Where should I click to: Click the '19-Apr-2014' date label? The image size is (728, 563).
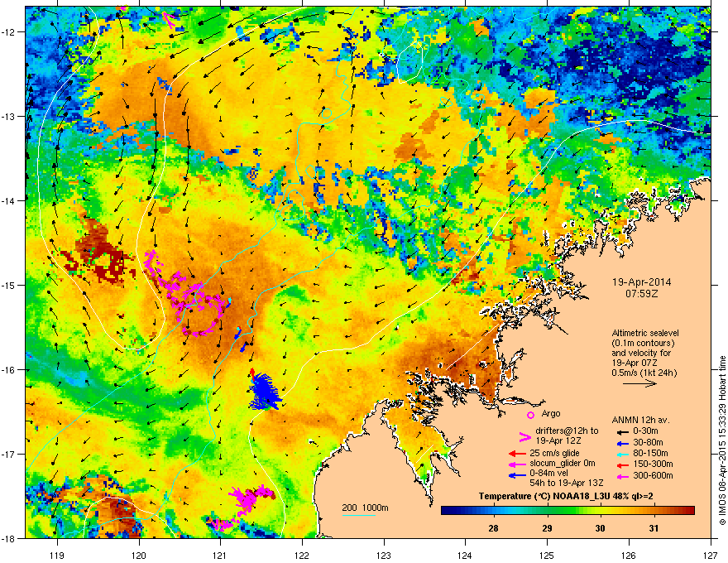(642, 282)
